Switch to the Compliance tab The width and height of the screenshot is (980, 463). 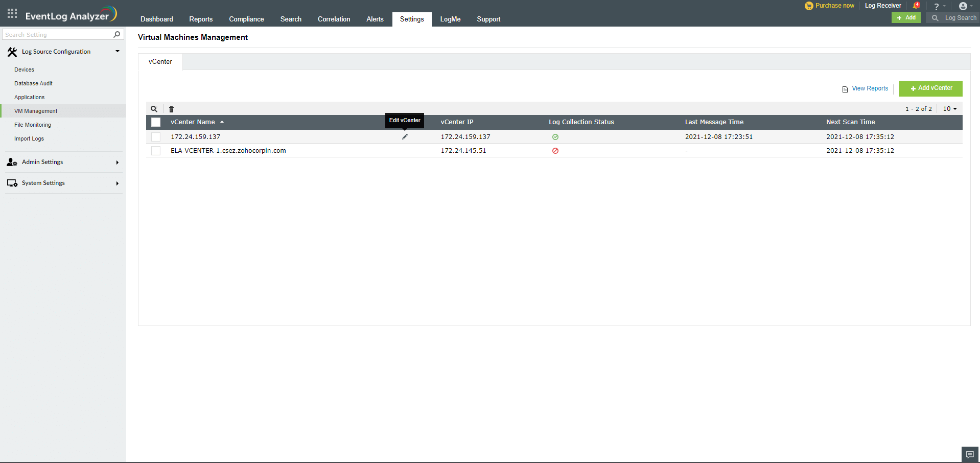pyautogui.click(x=246, y=19)
